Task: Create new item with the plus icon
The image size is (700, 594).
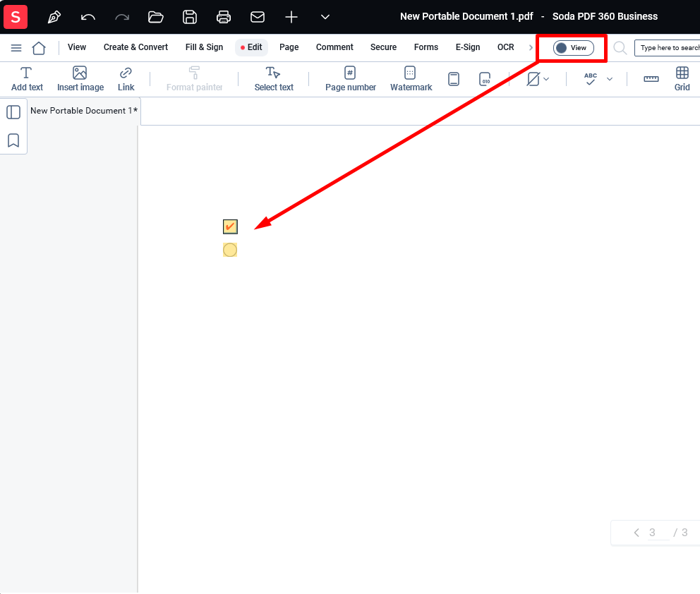Action: [291, 17]
